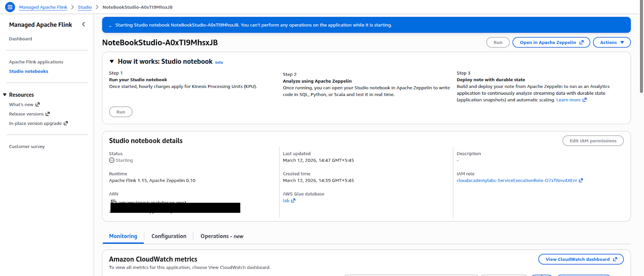Viewport: 644px width, 276px height.
Task: Click external link icon next to lab database
Action: pos(293,201)
